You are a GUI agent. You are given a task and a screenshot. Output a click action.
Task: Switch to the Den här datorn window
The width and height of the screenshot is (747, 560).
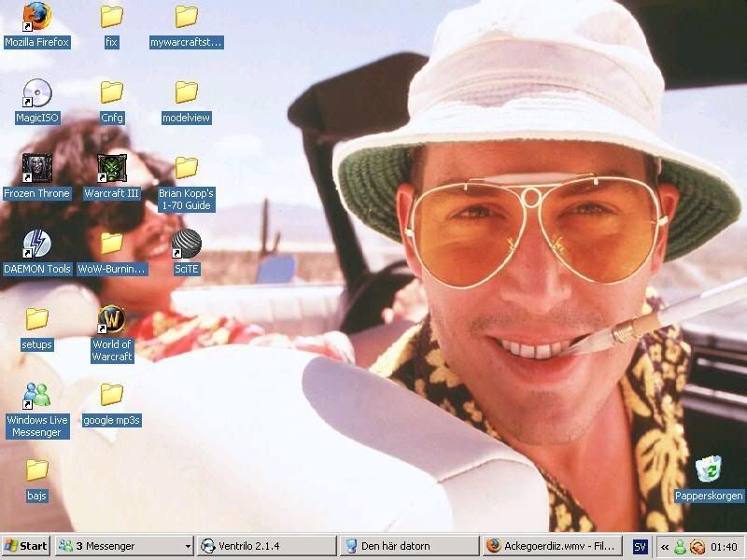(410, 546)
